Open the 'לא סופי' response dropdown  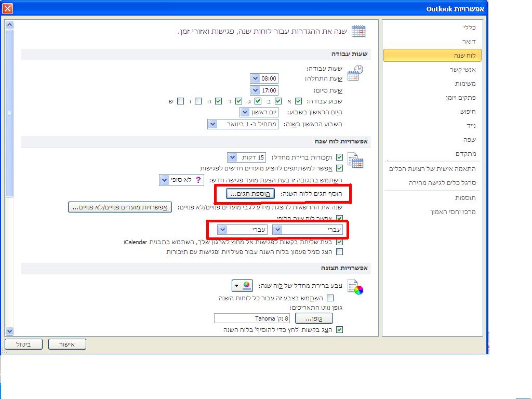(x=164, y=180)
